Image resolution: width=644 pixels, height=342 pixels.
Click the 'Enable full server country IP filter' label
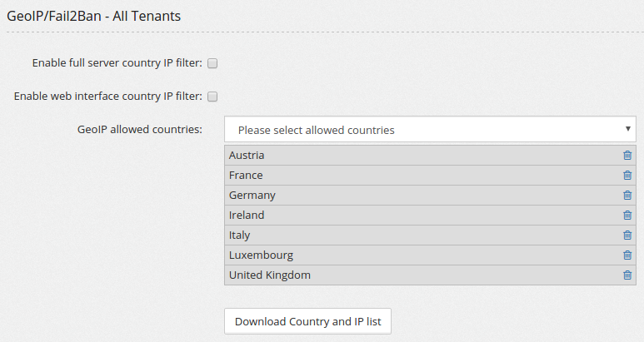click(x=117, y=62)
